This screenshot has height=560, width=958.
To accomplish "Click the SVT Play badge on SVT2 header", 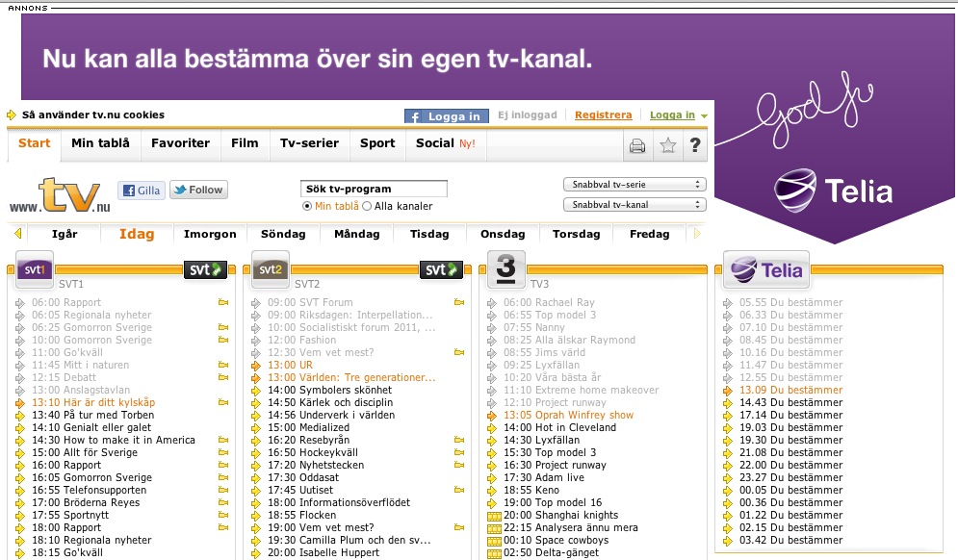I will coord(441,269).
